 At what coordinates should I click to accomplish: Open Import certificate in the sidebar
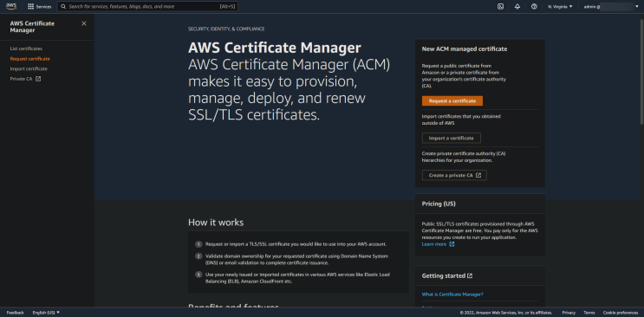29,68
